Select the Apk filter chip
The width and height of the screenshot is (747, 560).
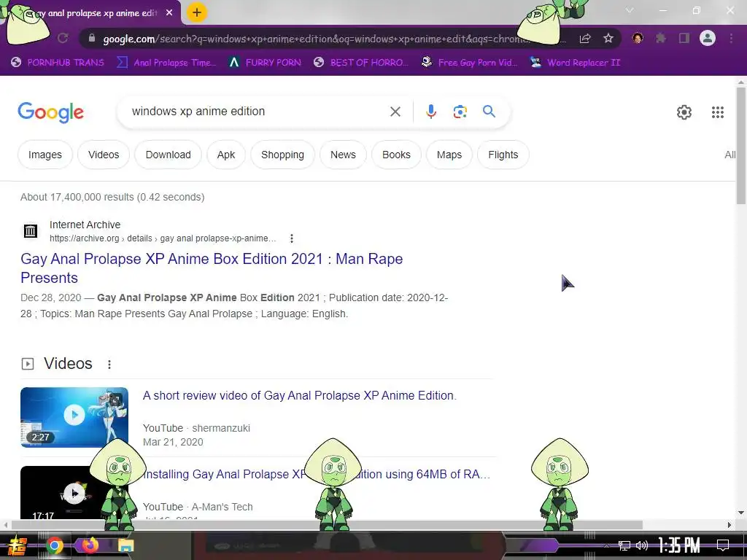pyautogui.click(x=226, y=155)
